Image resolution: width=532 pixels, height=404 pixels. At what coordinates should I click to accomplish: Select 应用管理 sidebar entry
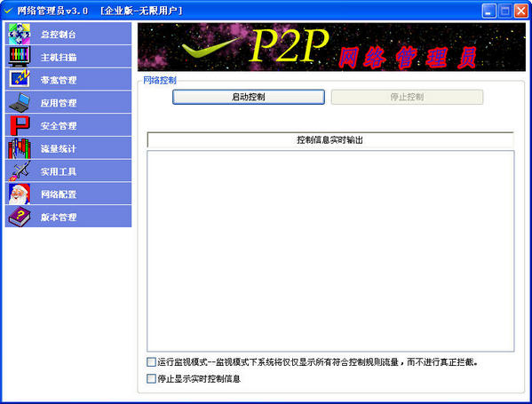(x=68, y=102)
